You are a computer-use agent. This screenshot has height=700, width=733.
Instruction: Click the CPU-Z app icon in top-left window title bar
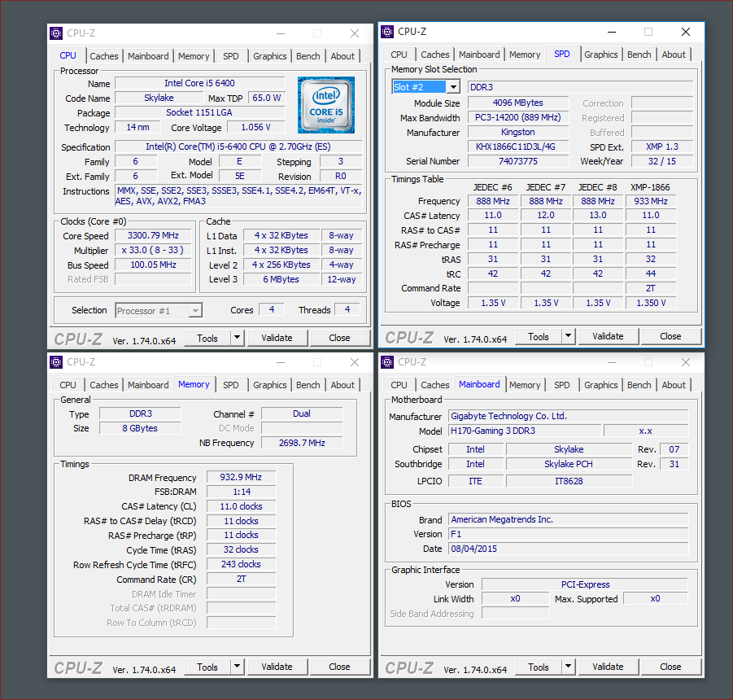point(56,33)
